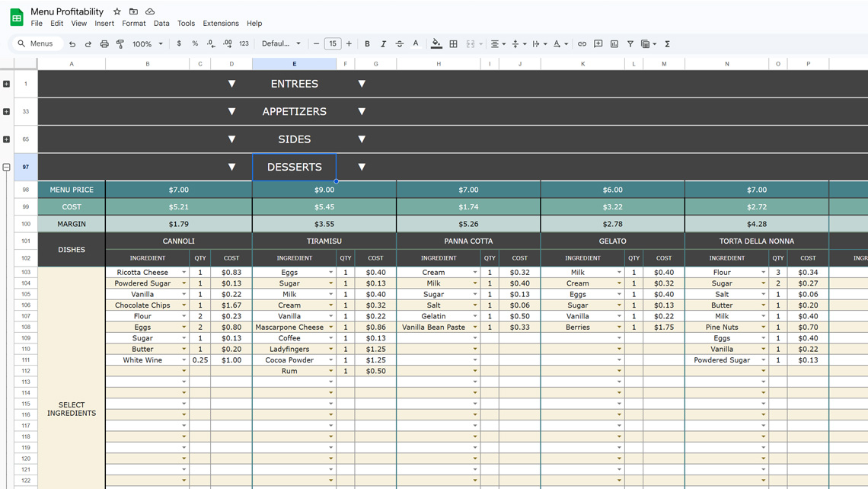Open the Mascarpone Cheese ingredient dropdown

click(x=330, y=328)
